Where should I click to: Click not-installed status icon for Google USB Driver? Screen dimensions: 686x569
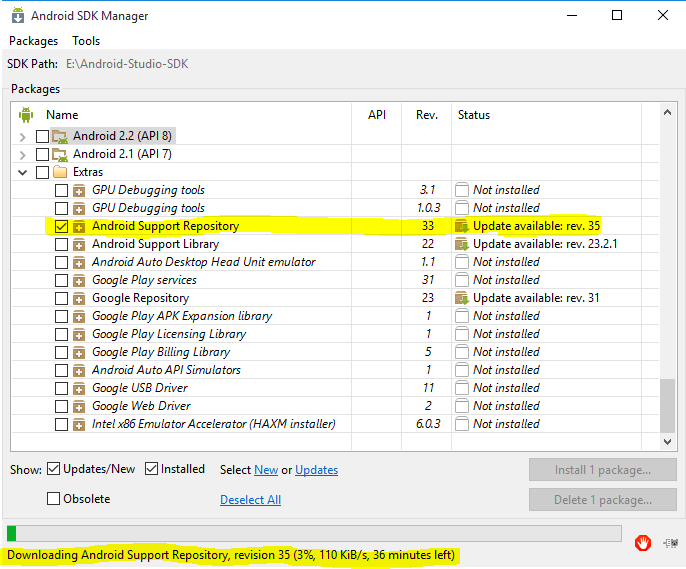pyautogui.click(x=462, y=388)
